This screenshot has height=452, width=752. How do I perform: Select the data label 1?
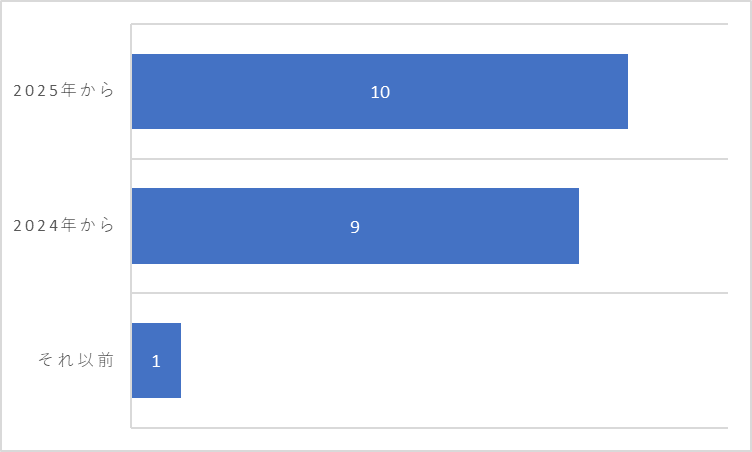(156, 361)
